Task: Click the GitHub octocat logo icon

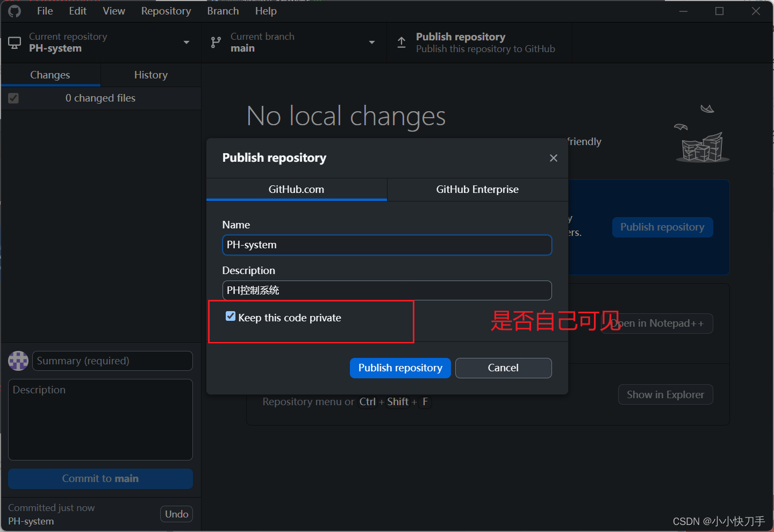Action: click(15, 11)
